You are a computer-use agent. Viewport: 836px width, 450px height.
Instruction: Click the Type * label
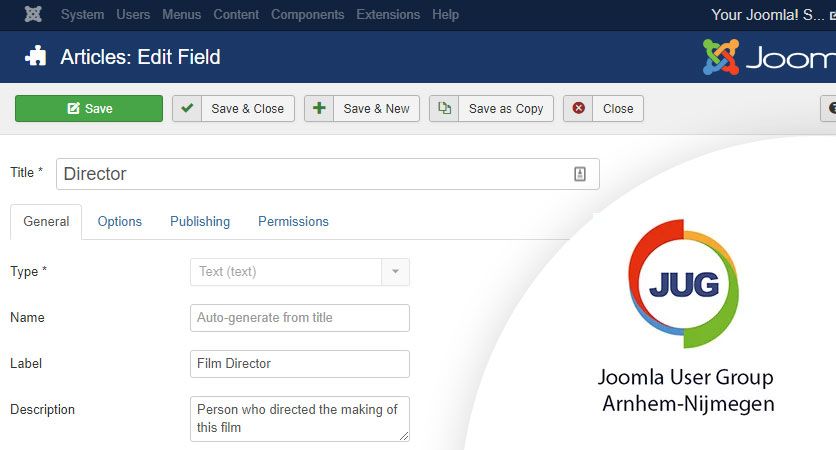[x=28, y=271]
